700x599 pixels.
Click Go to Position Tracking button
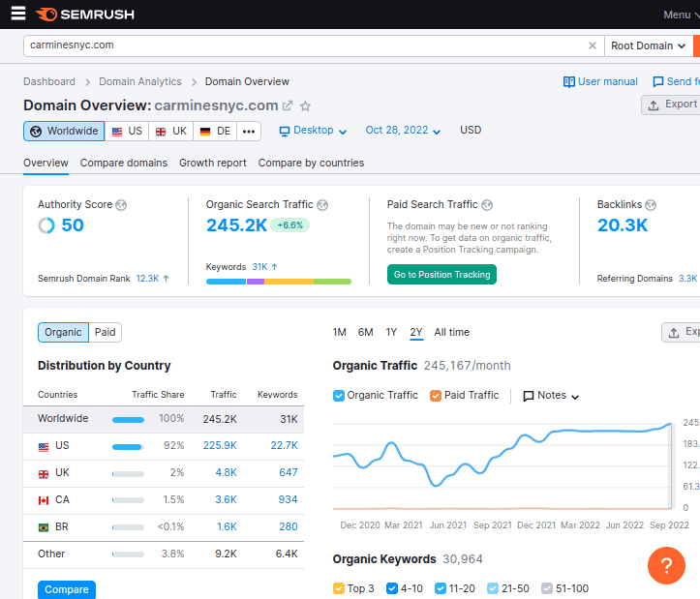(441, 275)
